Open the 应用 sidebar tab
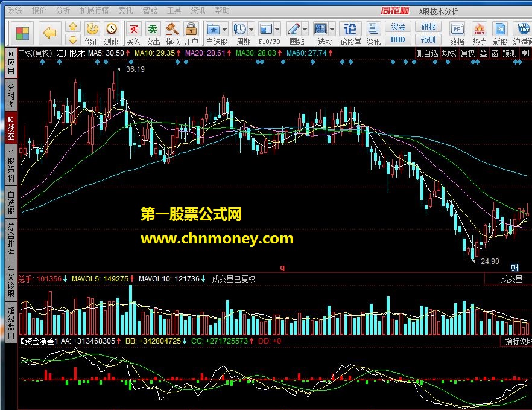This screenshot has height=410, width=532. [11, 63]
